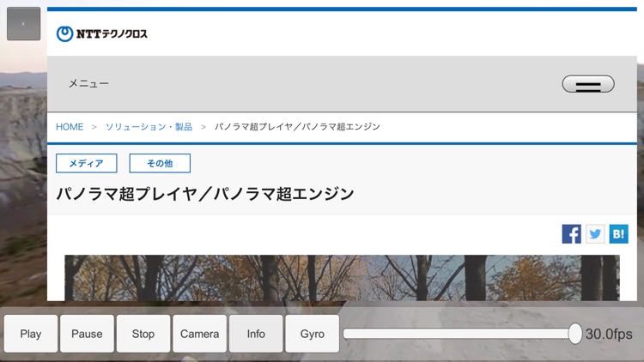
Task: Click current breadcrumb パノラマ超プレイヤ／パノラマ超エンジン
Action: pos(297,127)
